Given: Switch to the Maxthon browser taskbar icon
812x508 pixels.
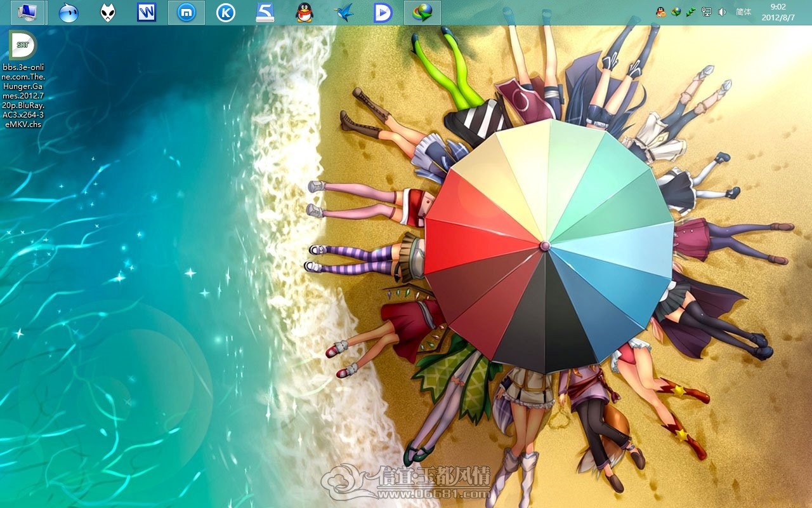Looking at the screenshot, I should (187, 12).
